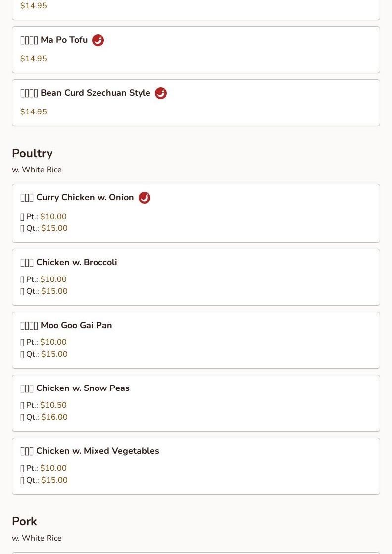392x554 pixels.
Task: Select Chicken w. Mixed Vegetables item
Action: click(97, 451)
